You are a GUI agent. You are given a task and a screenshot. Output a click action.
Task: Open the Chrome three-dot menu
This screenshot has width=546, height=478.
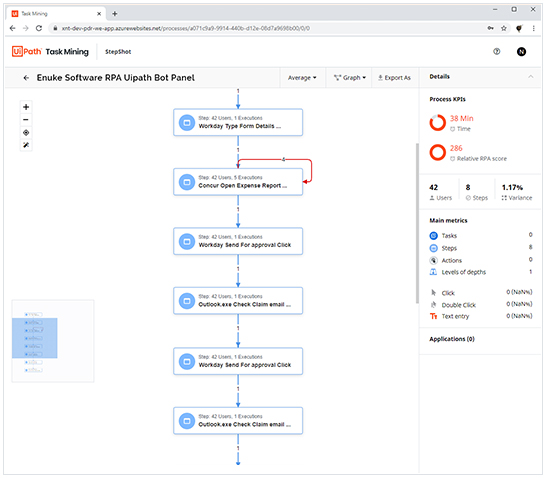click(x=533, y=28)
